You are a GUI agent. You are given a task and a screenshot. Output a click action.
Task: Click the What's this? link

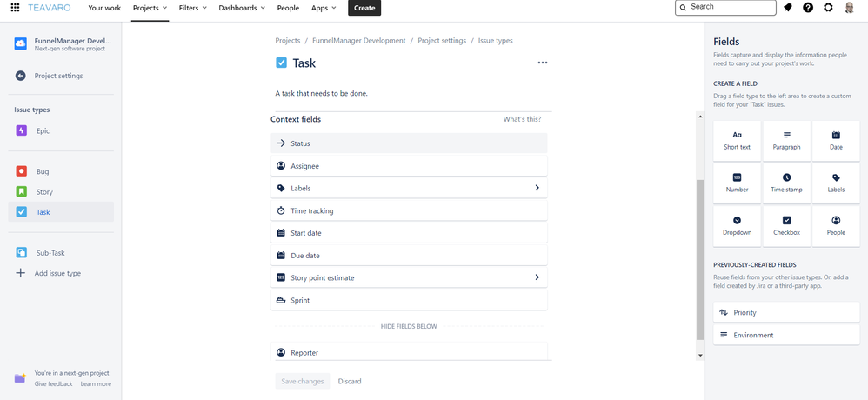(x=522, y=119)
